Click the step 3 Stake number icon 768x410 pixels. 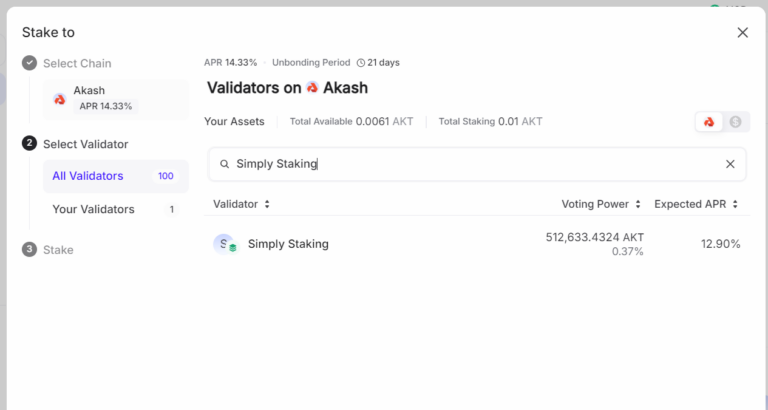pos(30,249)
